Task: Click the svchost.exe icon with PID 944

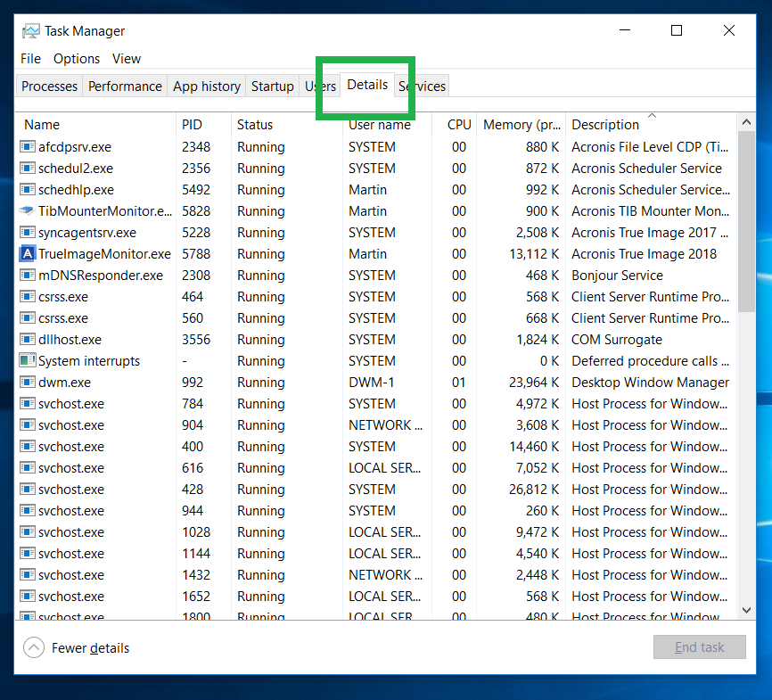Action: click(27, 510)
